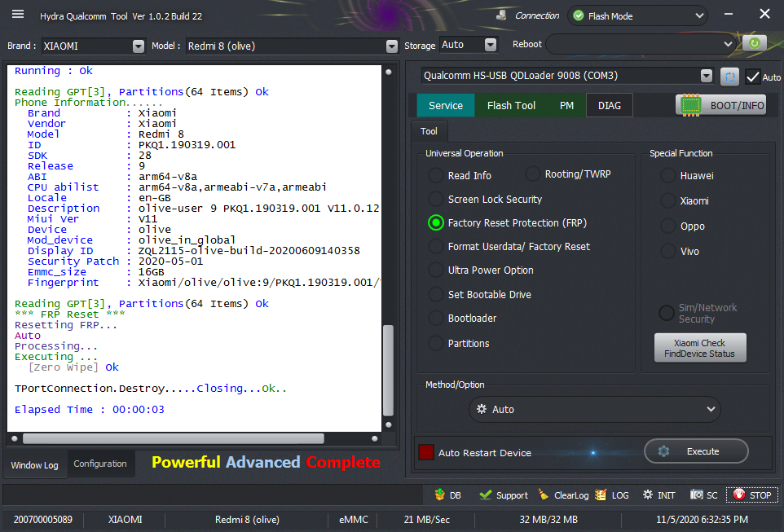Open Support from bottom toolbar
Screen dimensions: 784x532
click(503, 495)
